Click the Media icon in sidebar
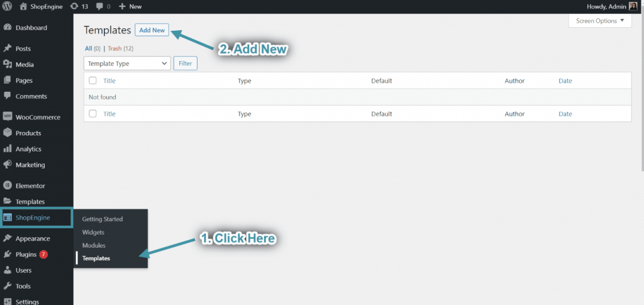 [8, 64]
